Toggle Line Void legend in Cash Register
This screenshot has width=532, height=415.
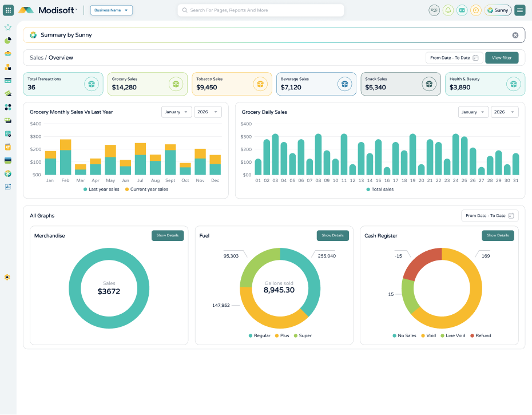click(x=453, y=336)
